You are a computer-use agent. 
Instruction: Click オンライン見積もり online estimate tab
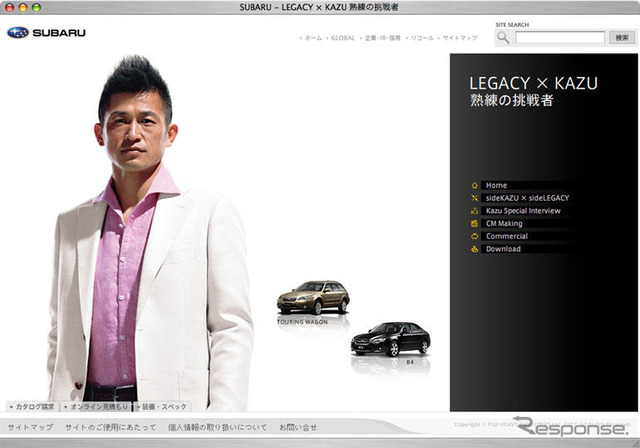pos(96,407)
